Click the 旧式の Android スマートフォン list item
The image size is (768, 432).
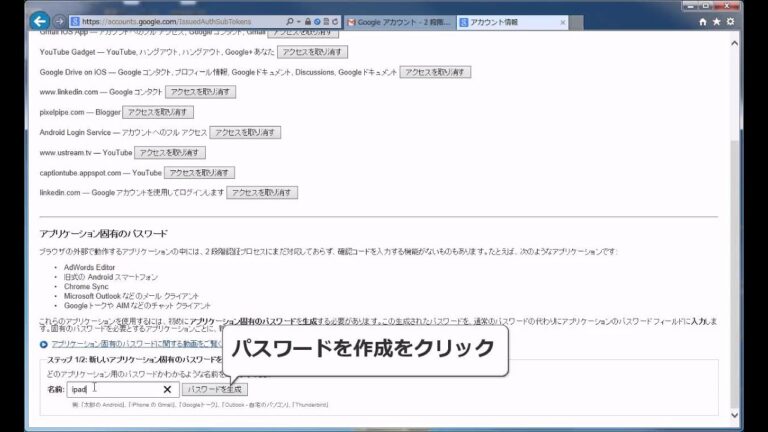tap(111, 277)
